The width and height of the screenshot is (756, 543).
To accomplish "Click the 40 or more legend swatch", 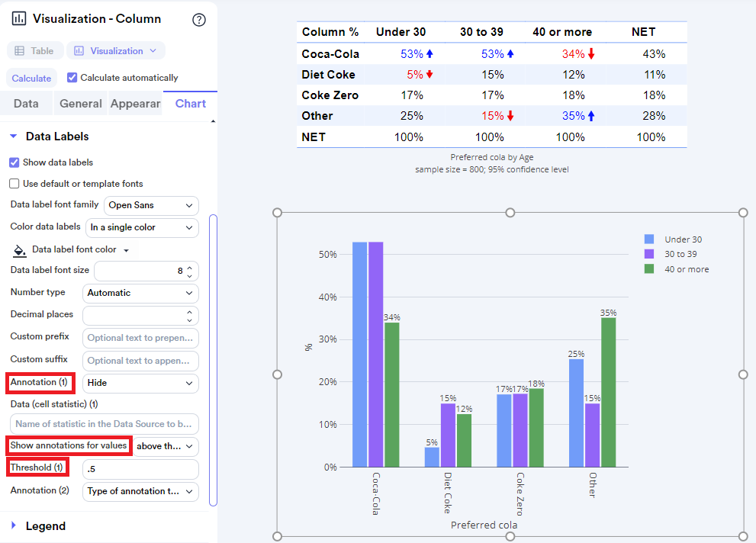I will [x=649, y=269].
